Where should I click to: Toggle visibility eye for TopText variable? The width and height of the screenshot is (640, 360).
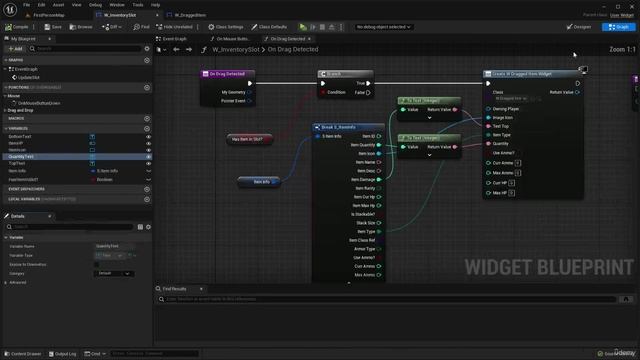pos(148,163)
